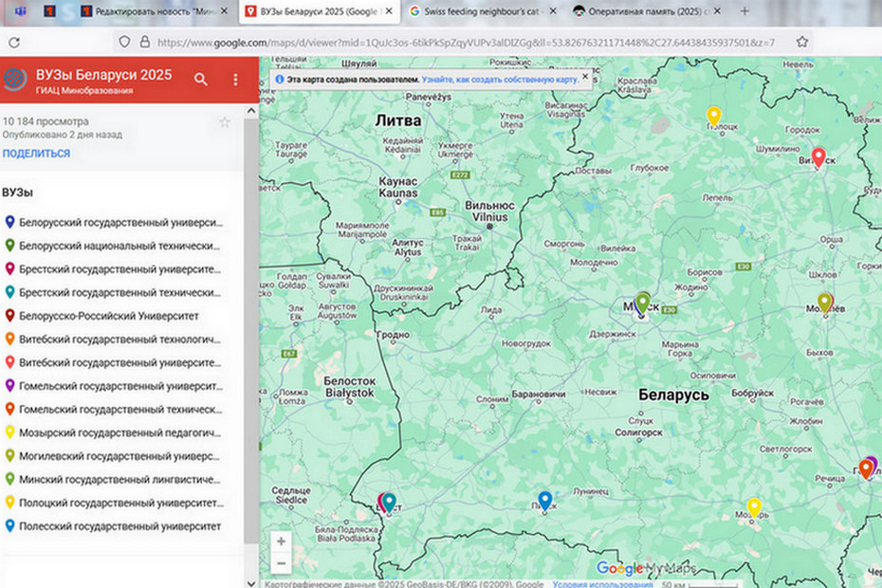
Task: Click the map author logo icon
Action: 15,80
